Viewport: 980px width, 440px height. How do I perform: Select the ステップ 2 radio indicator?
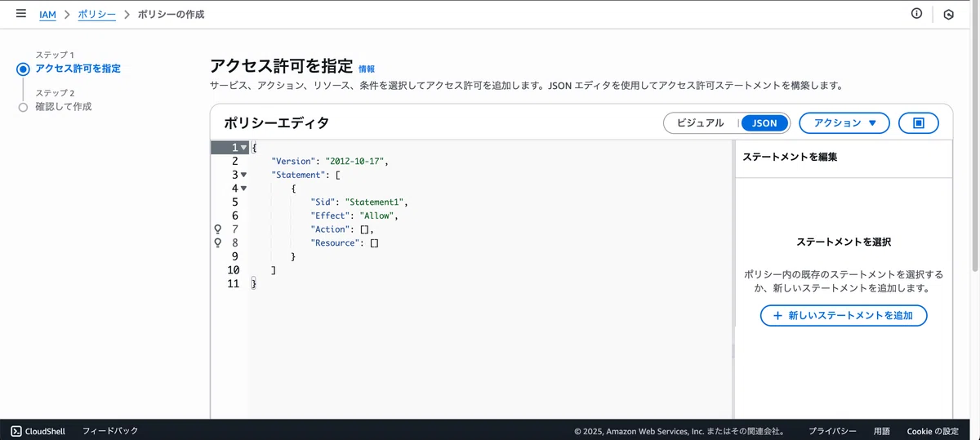[x=23, y=107]
